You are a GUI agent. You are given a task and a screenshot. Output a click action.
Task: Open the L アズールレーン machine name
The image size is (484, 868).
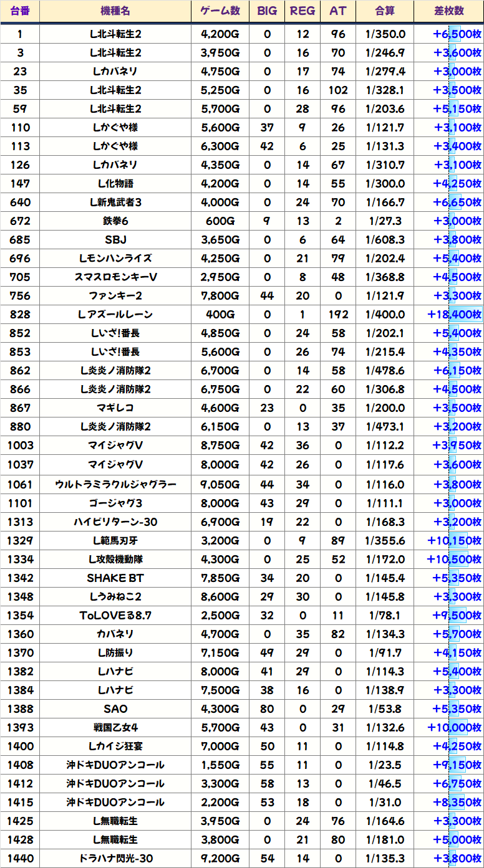[x=115, y=315]
